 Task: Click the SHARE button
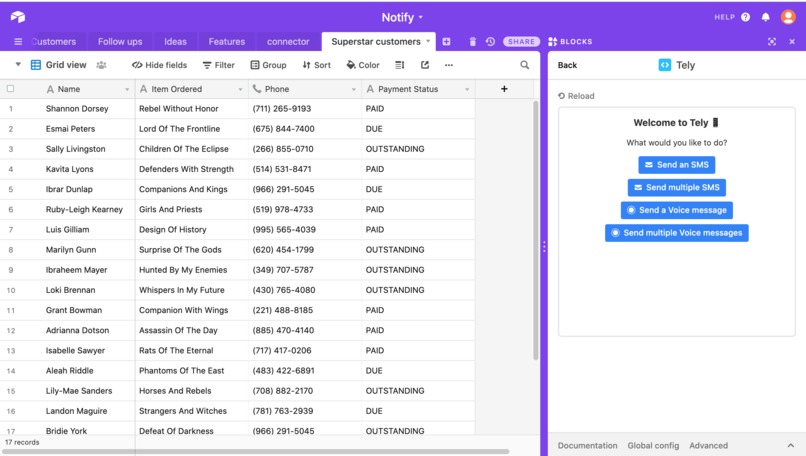pos(521,42)
